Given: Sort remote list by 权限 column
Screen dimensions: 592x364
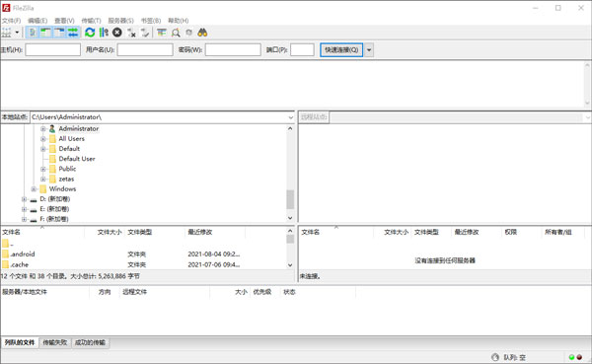Looking at the screenshot, I should (x=522, y=232).
